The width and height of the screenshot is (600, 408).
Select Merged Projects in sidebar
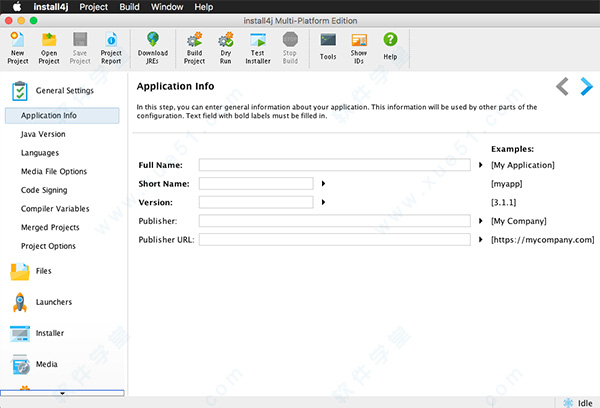pos(50,227)
